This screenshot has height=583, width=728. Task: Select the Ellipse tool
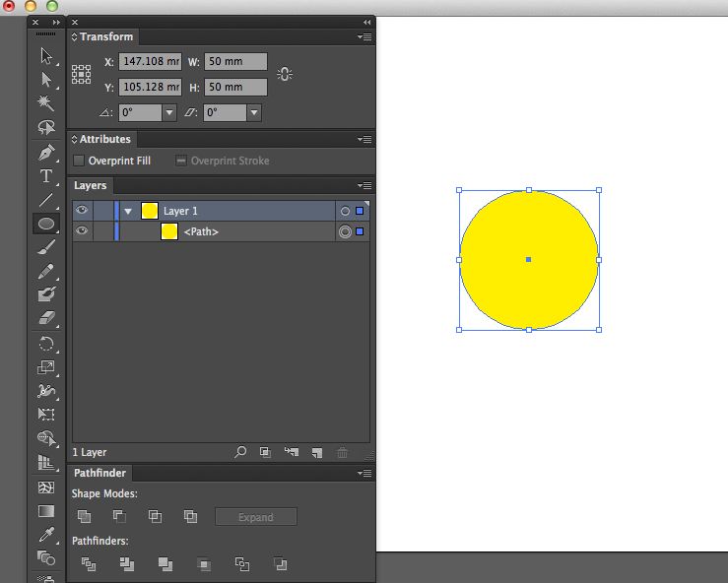coord(46,224)
